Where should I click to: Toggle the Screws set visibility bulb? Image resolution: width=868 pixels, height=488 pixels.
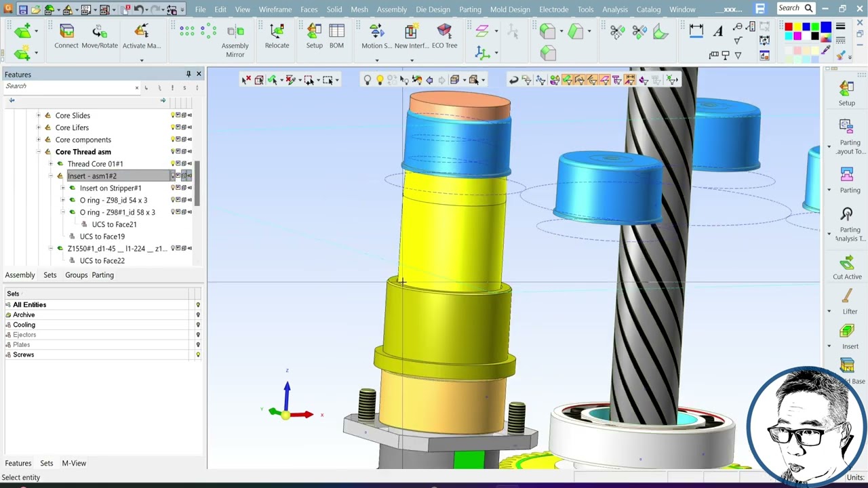coord(198,354)
